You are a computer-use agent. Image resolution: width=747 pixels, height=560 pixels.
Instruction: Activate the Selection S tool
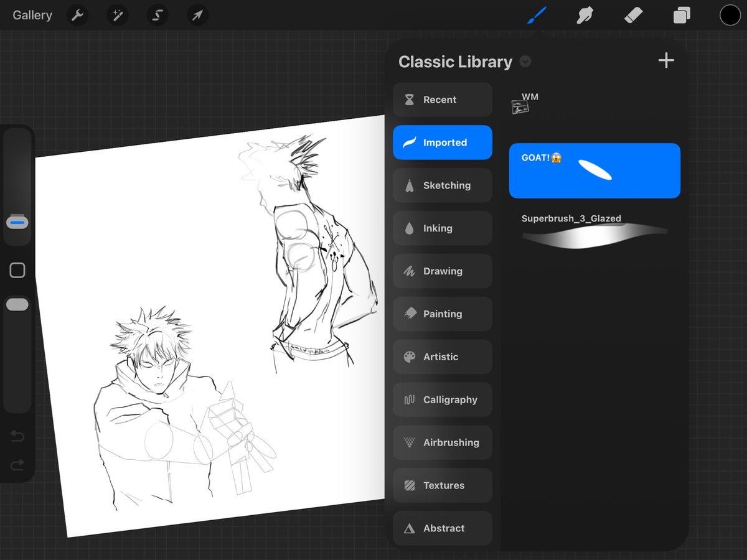tap(157, 15)
